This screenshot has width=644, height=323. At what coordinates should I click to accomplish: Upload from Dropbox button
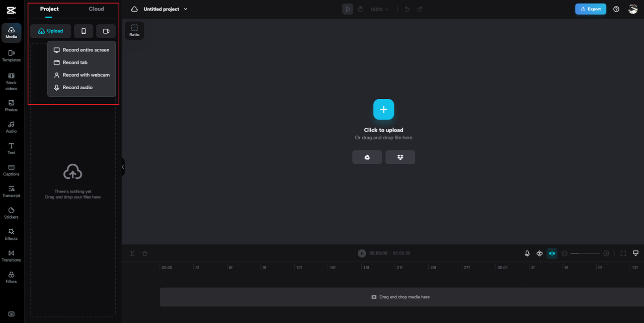pyautogui.click(x=400, y=157)
